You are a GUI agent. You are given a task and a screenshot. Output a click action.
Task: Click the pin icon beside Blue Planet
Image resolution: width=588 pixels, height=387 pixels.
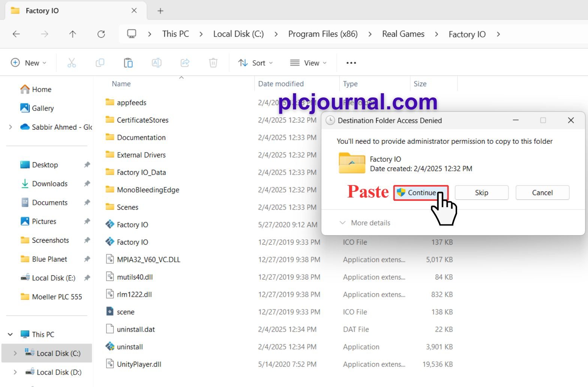tap(87, 259)
